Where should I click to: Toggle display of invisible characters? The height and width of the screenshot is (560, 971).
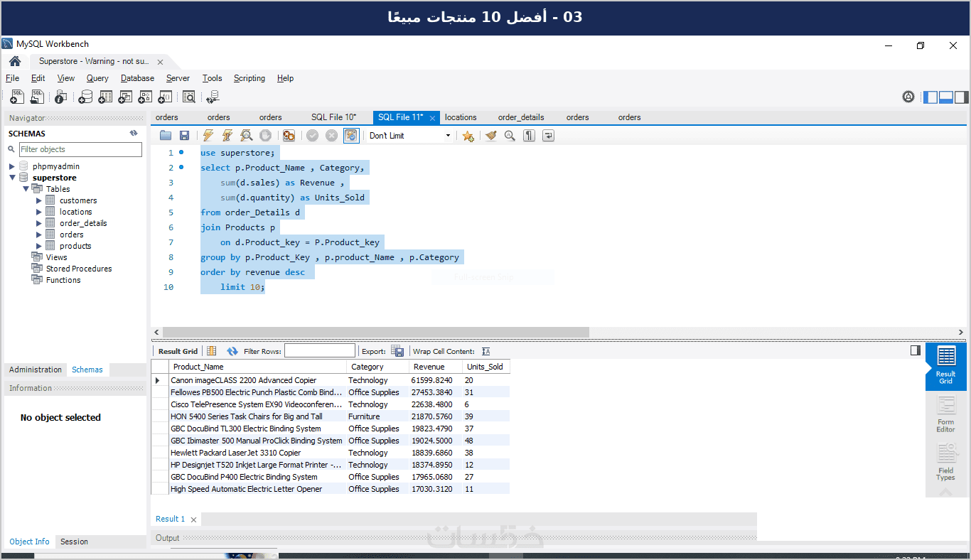coord(529,136)
